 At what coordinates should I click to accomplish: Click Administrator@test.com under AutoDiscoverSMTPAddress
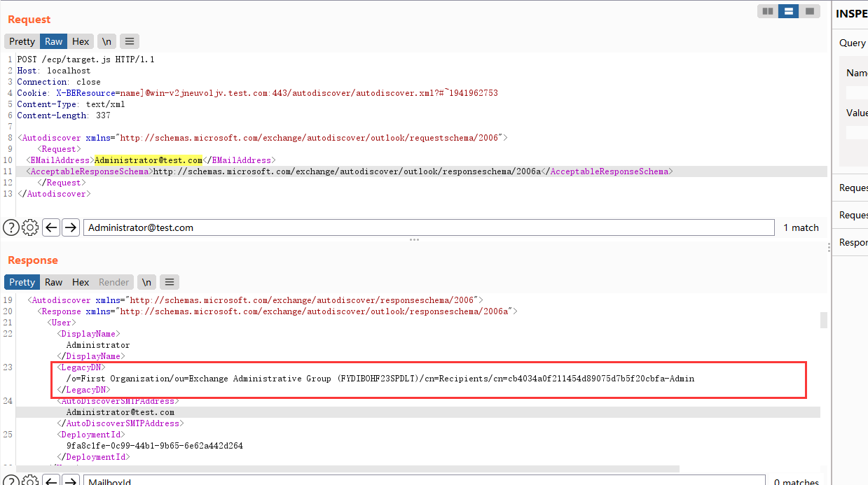pyautogui.click(x=120, y=412)
